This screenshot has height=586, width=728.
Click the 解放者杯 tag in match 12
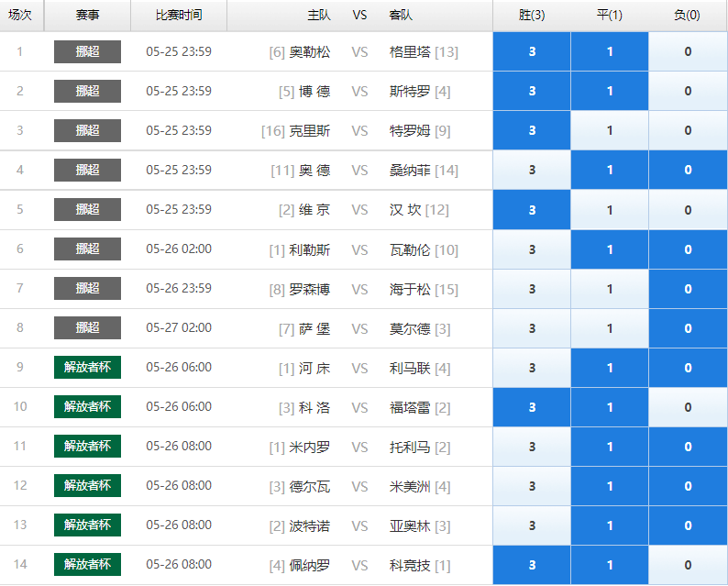(x=87, y=486)
